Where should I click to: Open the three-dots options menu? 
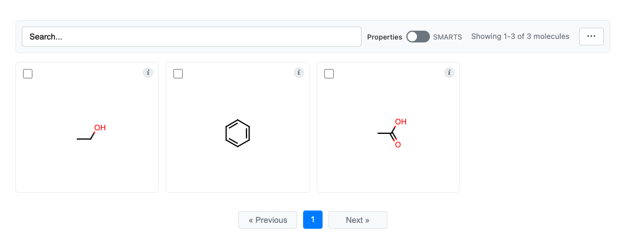click(x=591, y=37)
